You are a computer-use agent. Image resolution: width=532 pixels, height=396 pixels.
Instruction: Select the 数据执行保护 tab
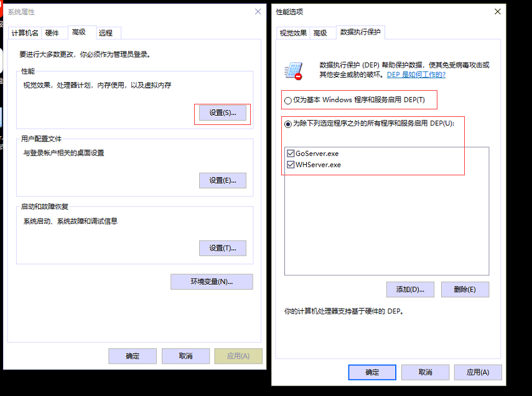pyautogui.click(x=360, y=32)
